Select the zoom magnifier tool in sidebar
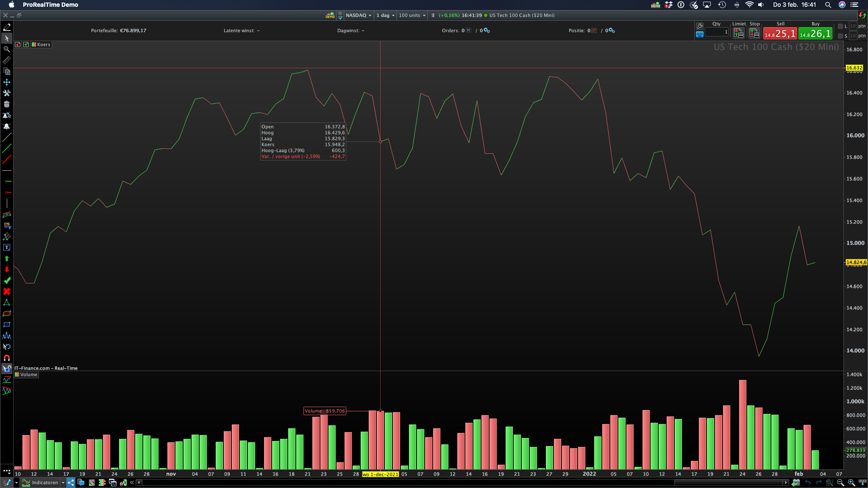Screen dimensions: 868x488 [x=7, y=49]
